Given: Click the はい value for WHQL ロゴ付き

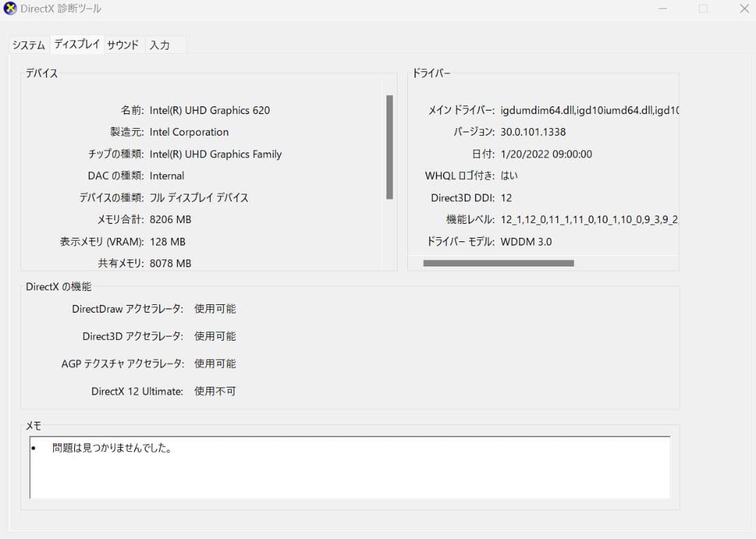Looking at the screenshot, I should pos(509,176).
